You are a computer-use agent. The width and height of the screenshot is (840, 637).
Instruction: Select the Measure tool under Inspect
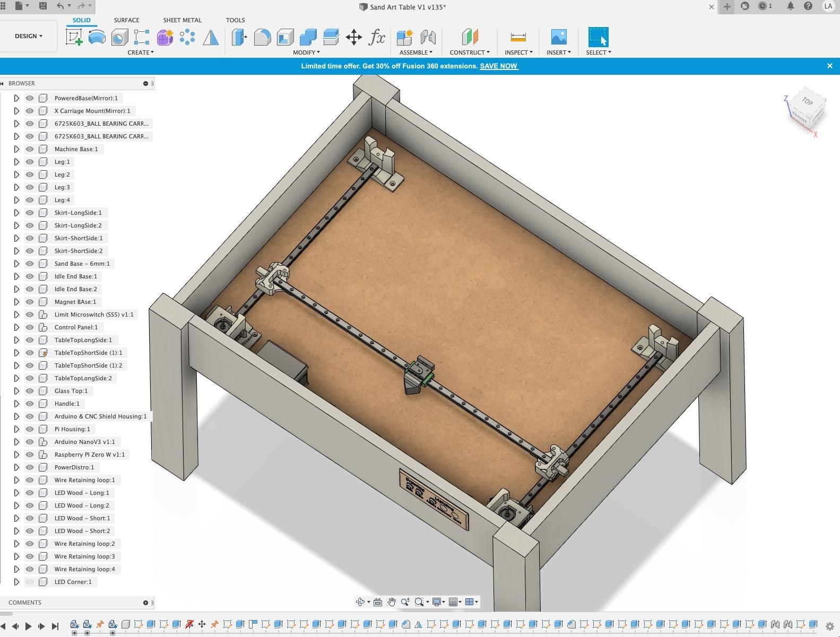pos(518,37)
